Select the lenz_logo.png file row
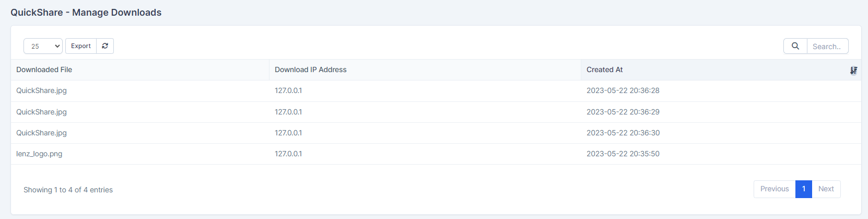868x219 pixels. click(39, 154)
